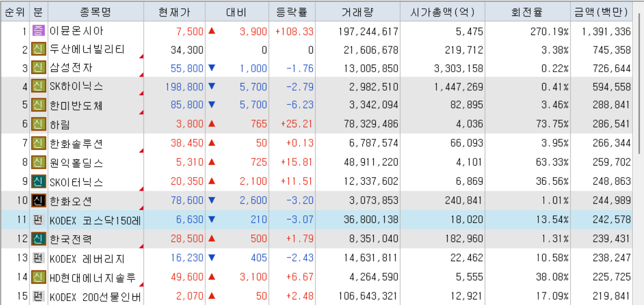Image resolution: width=644 pixels, height=305 pixels.
Task: Select the KODEX 200선물인버 name cell
Action: (x=95, y=296)
